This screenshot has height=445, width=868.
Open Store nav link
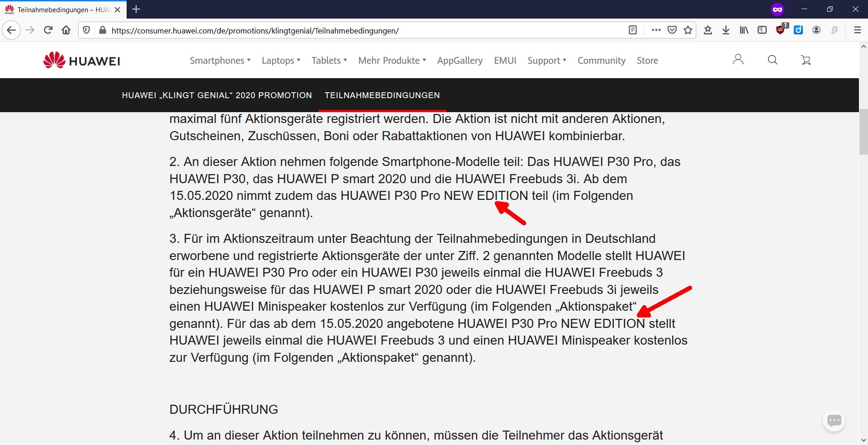[x=647, y=61]
